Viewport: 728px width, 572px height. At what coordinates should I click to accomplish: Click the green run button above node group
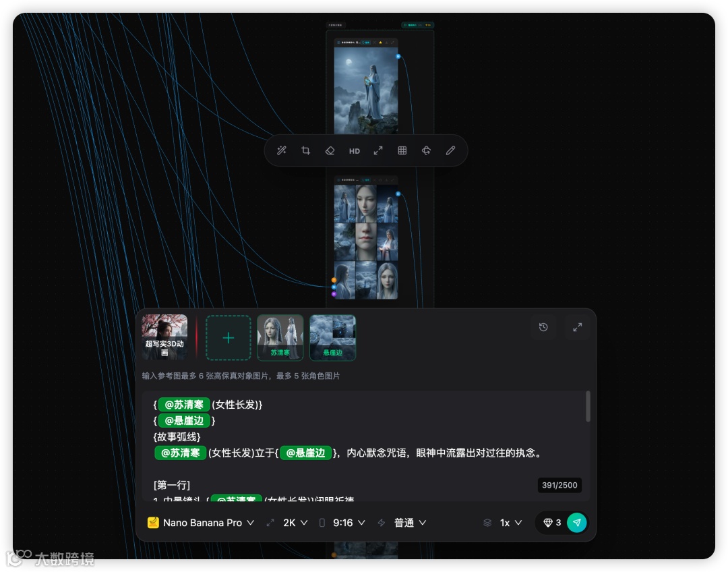point(417,25)
